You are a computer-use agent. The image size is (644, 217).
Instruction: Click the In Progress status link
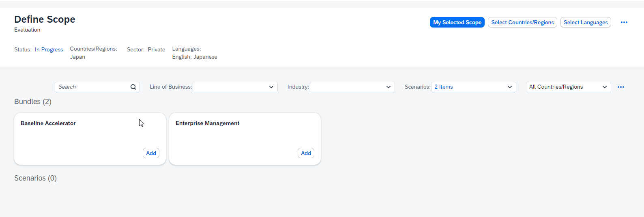[49, 49]
